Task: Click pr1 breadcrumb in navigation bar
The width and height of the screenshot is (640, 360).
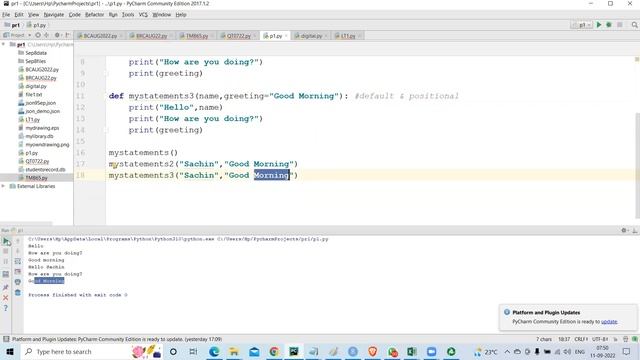Action: click(12, 25)
